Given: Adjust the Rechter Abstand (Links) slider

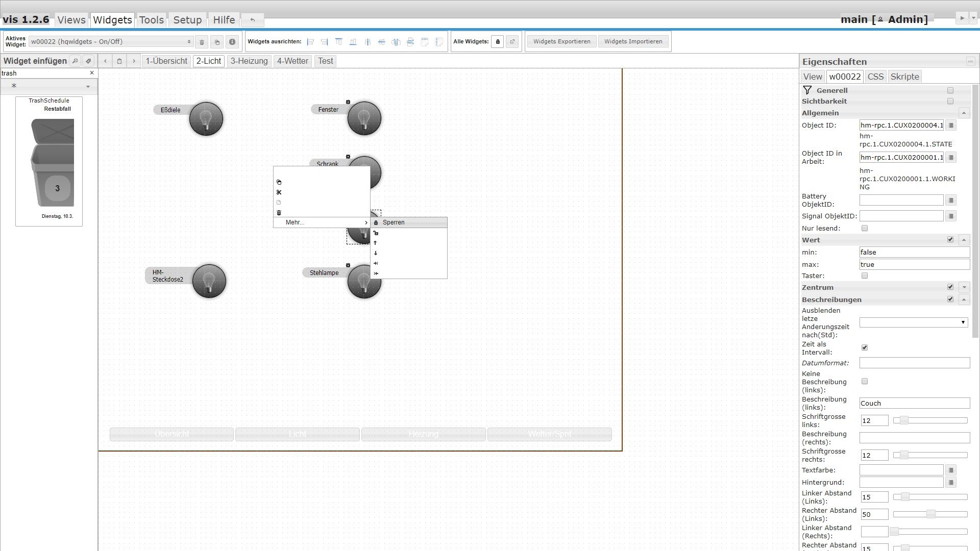Looking at the screenshot, I should (x=930, y=514).
